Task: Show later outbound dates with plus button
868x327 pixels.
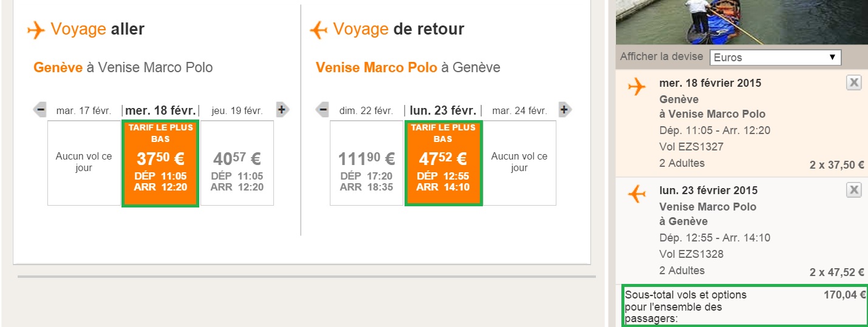Action: (x=282, y=110)
